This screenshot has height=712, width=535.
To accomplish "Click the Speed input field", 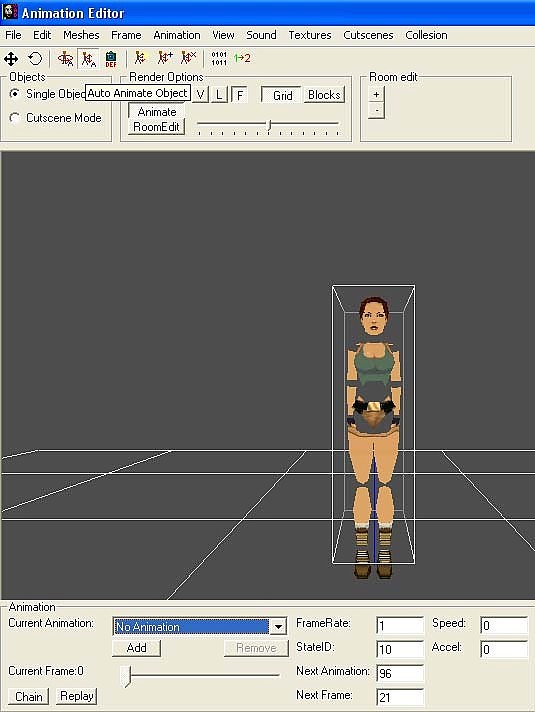I will click(504, 626).
